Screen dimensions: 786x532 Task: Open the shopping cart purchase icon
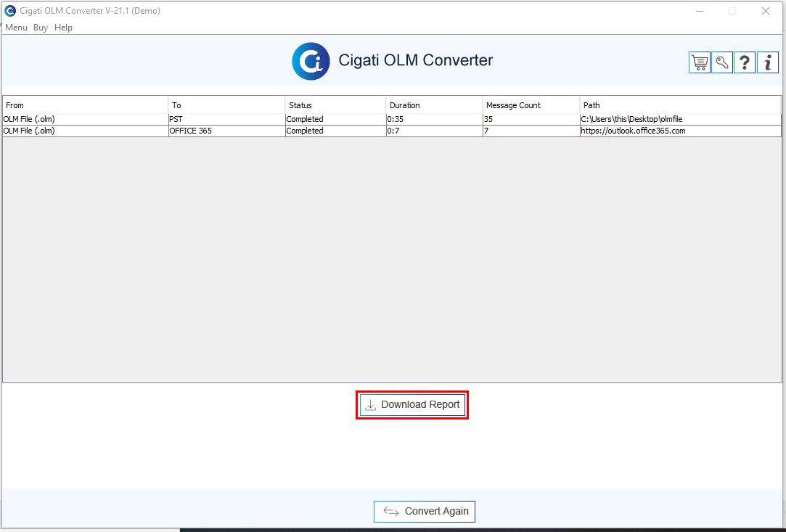coord(700,62)
